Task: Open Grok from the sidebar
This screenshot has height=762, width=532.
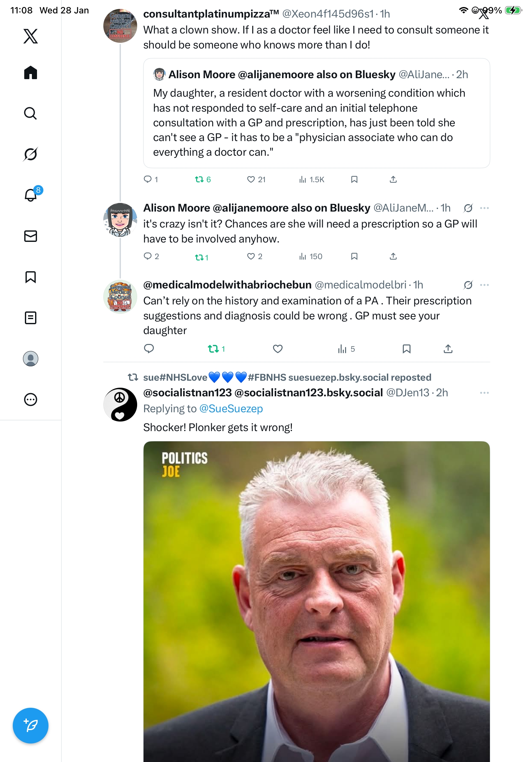Action: (x=31, y=154)
